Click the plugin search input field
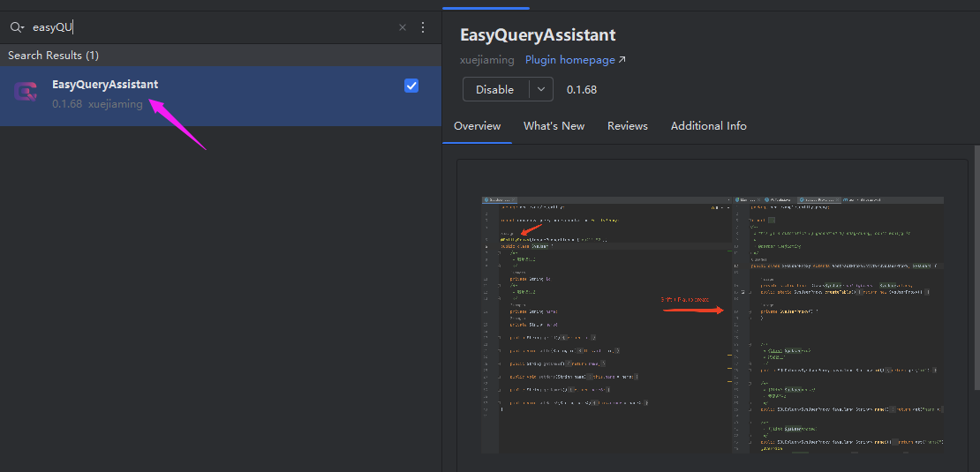The height and width of the screenshot is (472, 980). click(x=213, y=27)
